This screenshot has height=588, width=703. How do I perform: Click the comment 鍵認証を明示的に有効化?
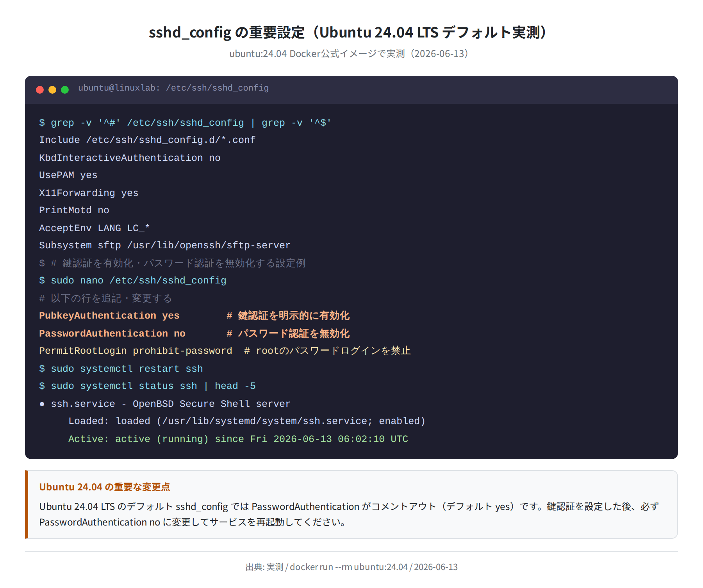[288, 315]
